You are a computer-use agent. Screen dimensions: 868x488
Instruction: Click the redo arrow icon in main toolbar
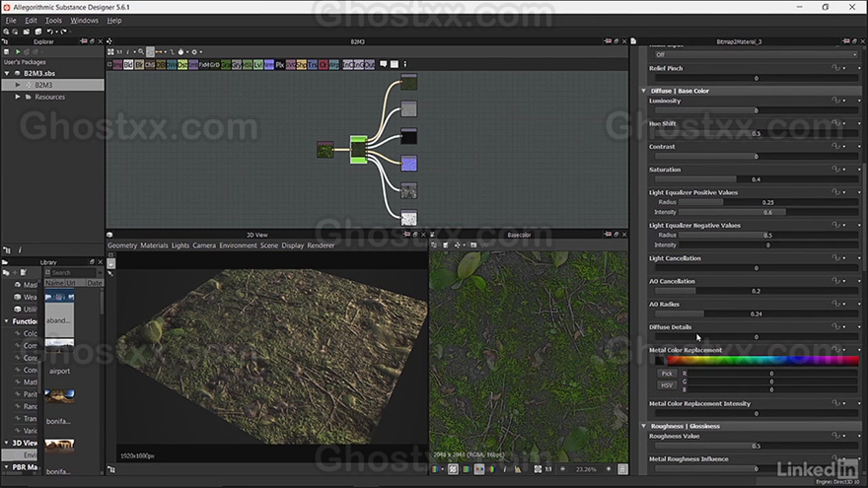pos(63,32)
